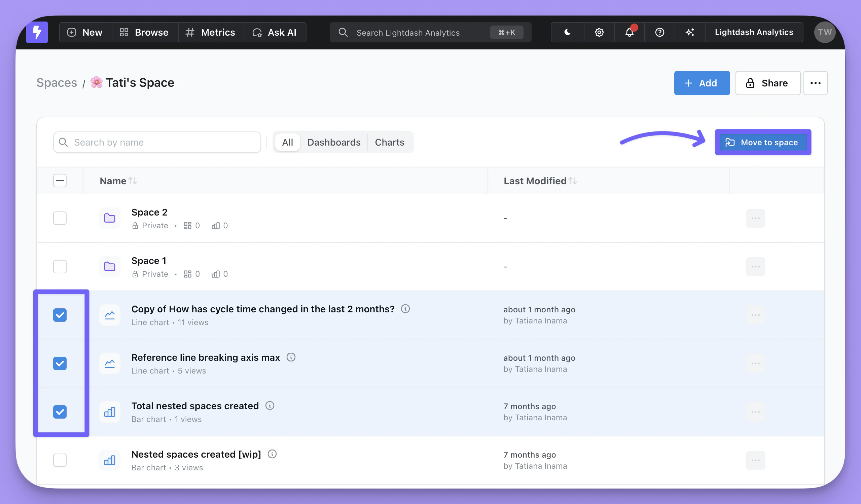Check the Space 2 row checkbox
The width and height of the screenshot is (861, 504).
(x=60, y=218)
